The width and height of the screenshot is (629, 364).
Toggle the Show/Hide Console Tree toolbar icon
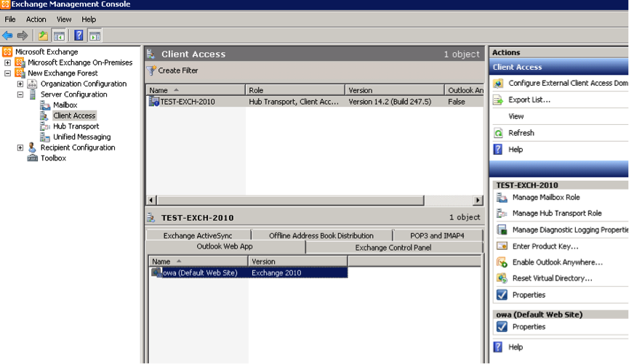click(x=59, y=36)
